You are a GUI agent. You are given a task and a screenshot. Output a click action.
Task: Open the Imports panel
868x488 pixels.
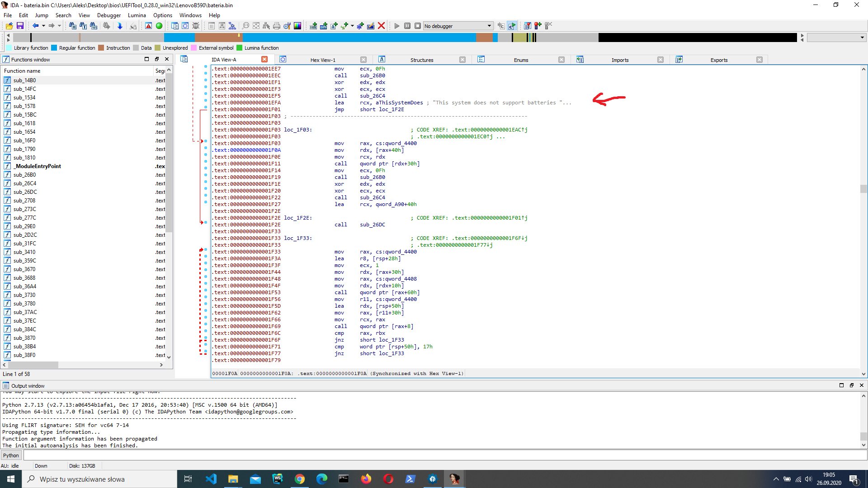pos(619,60)
